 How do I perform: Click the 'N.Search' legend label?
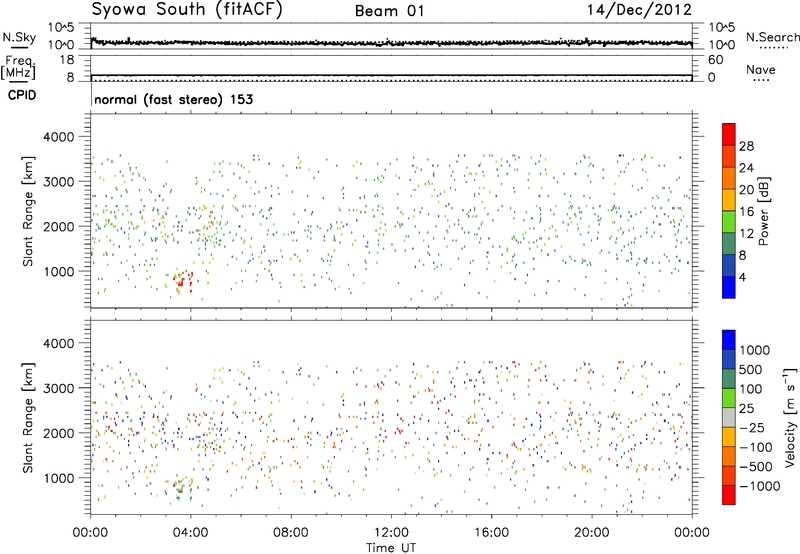(772, 37)
